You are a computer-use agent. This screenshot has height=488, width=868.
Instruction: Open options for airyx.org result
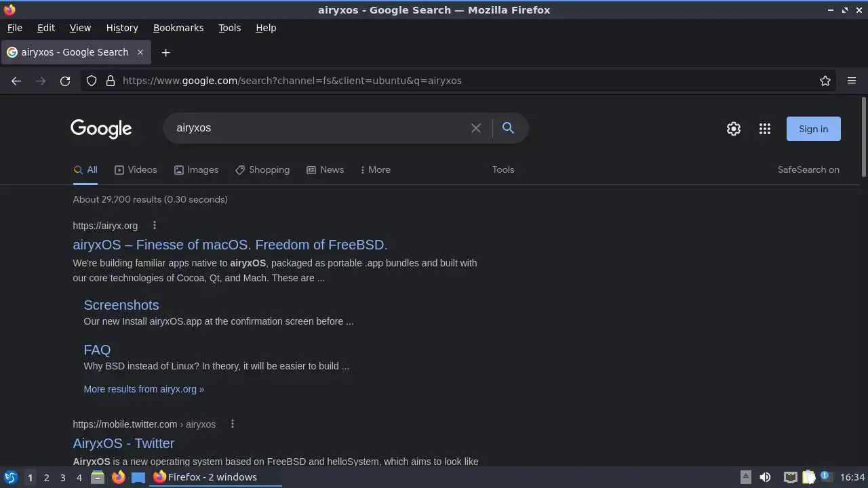(154, 225)
